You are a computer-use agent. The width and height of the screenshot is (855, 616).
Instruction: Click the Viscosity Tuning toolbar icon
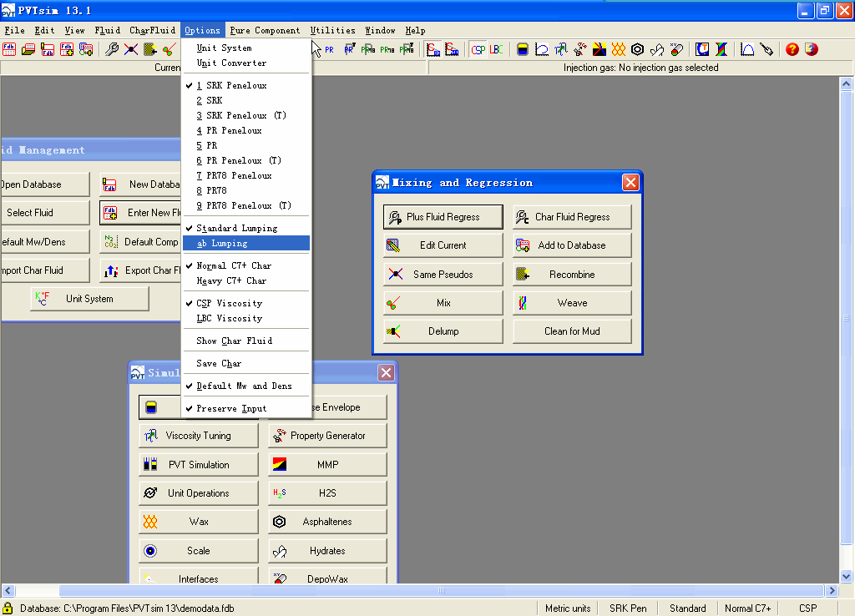coord(560,49)
